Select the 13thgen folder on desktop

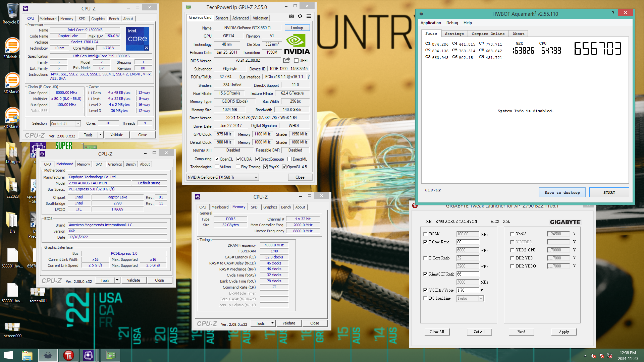tap(12, 153)
